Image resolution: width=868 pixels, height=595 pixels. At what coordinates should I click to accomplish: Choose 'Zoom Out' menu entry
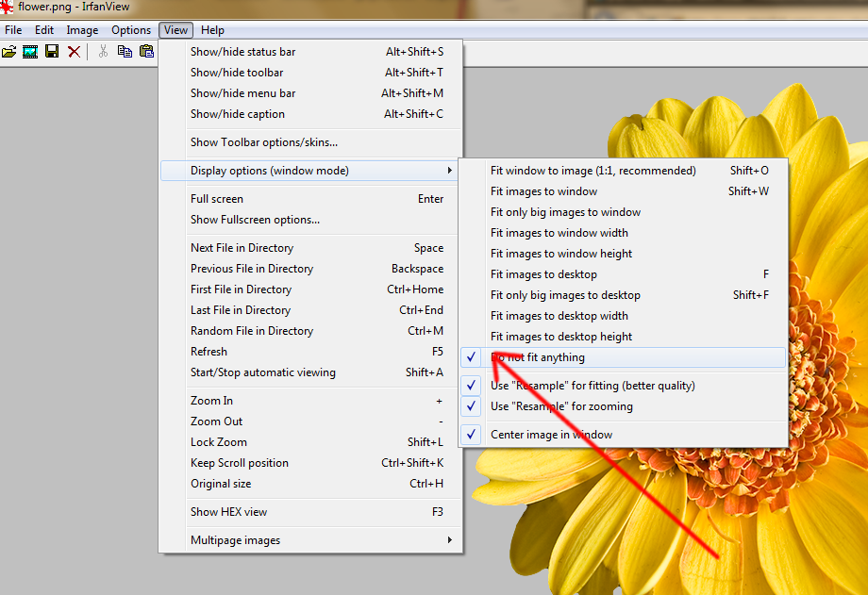click(x=310, y=421)
